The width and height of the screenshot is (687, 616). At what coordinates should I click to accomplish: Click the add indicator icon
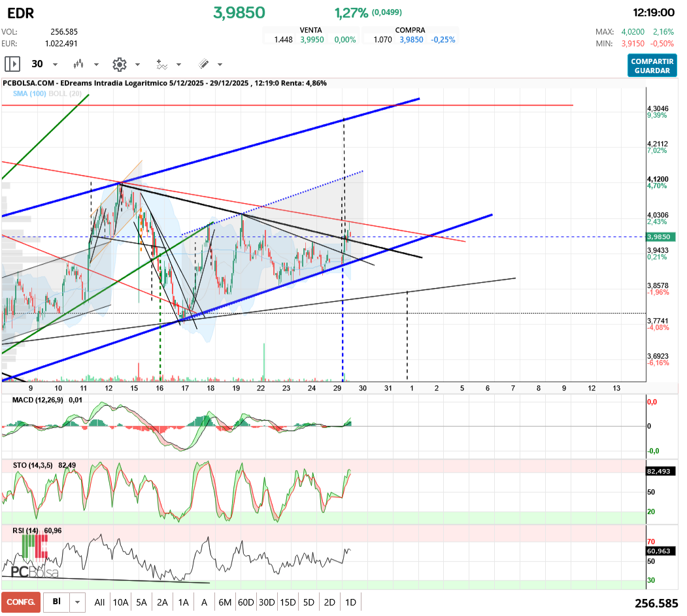pyautogui.click(x=162, y=63)
